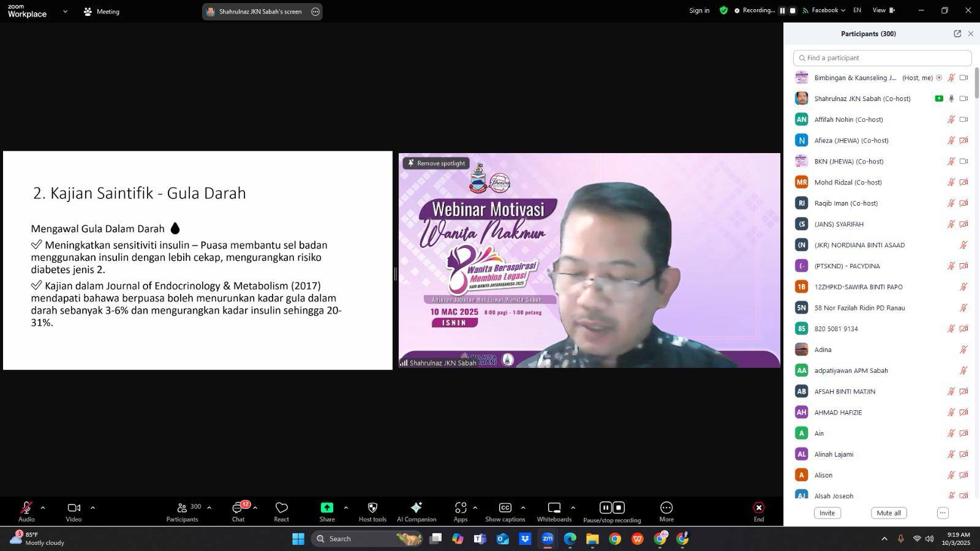Viewport: 980px width, 551px height.
Task: Open the React emoji reactions
Action: 281,511
